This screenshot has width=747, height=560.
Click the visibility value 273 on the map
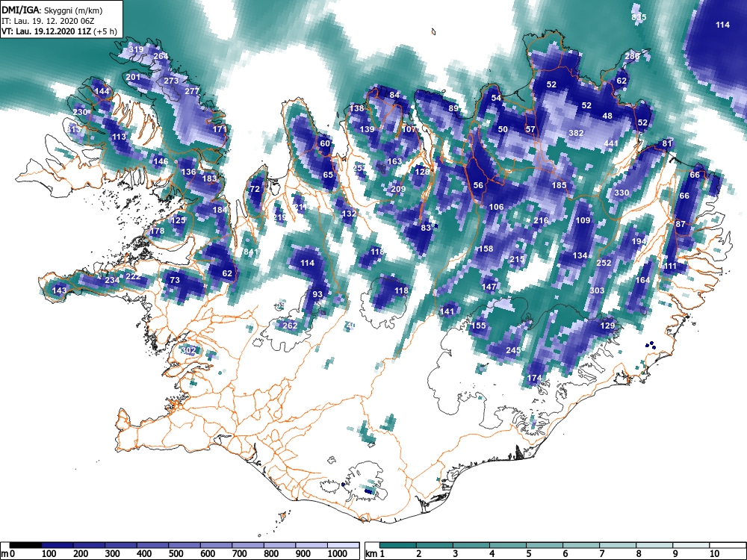coord(172,81)
